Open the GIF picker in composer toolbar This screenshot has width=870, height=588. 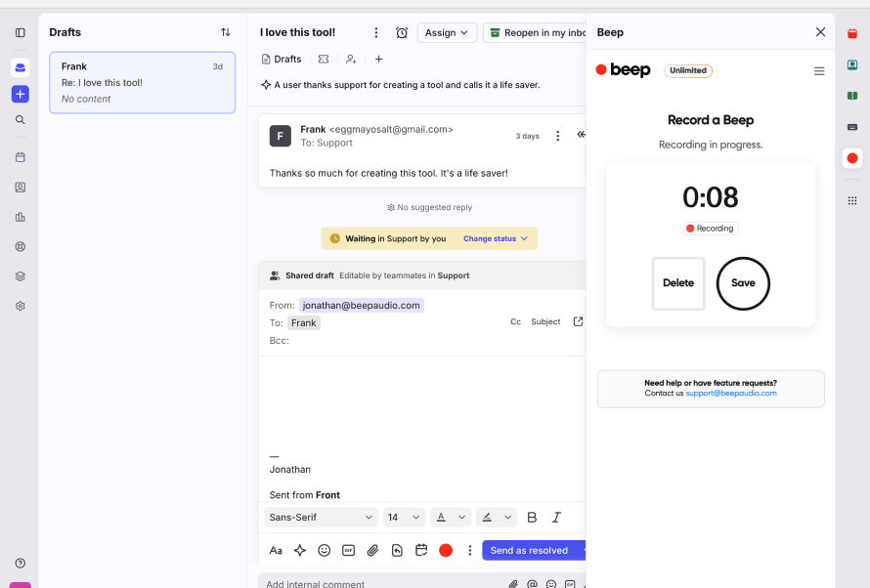pos(348,550)
